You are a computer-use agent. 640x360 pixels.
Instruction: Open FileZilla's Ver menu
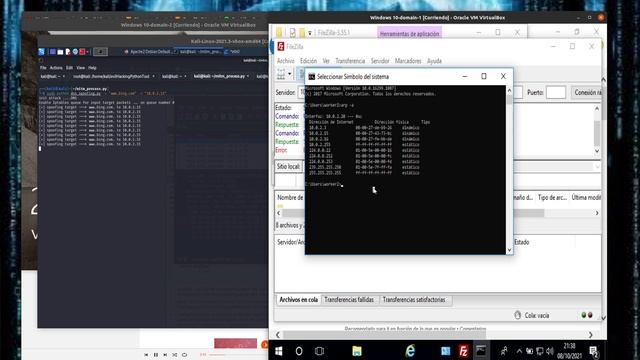[326, 61]
